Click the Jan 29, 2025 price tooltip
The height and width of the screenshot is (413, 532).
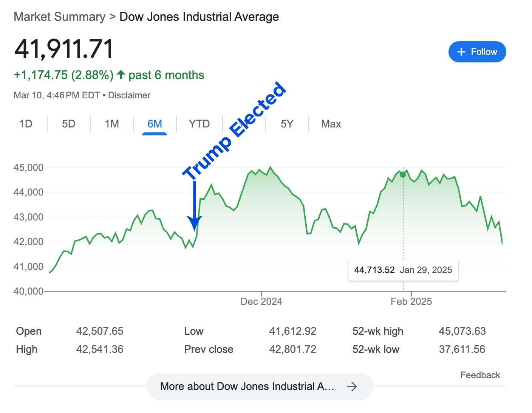403,270
